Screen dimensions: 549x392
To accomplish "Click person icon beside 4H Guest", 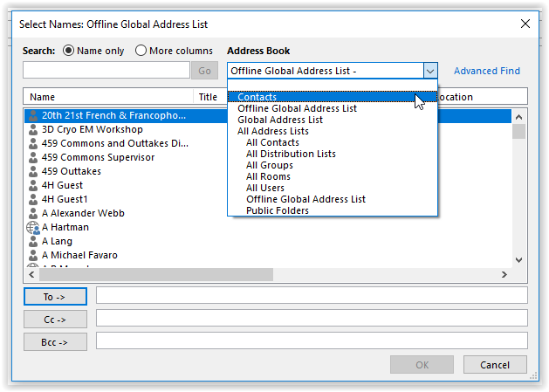I will click(33, 185).
